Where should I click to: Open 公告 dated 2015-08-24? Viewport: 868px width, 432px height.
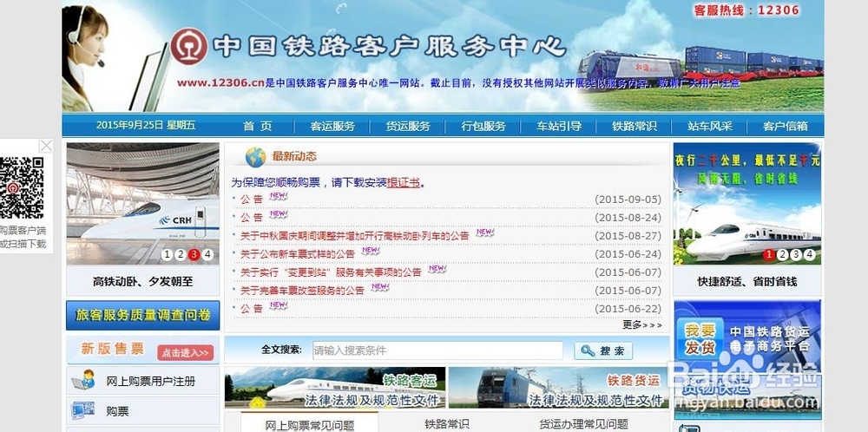pyautogui.click(x=252, y=218)
